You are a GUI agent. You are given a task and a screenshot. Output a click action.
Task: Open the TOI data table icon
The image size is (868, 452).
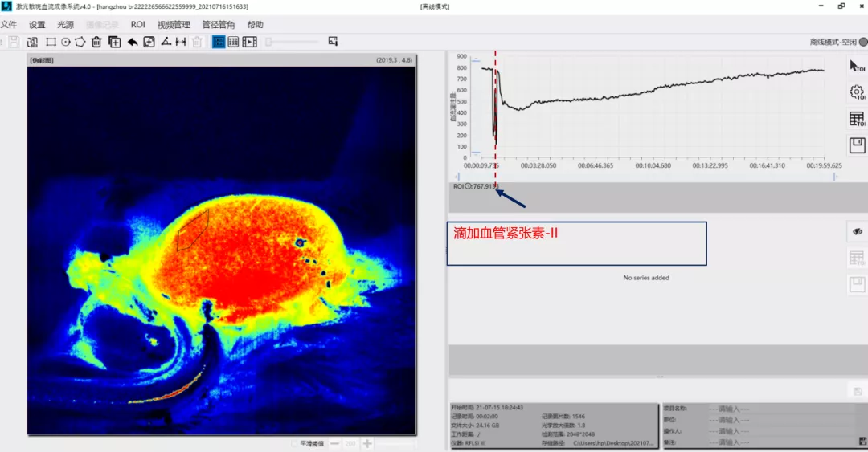[x=857, y=119]
